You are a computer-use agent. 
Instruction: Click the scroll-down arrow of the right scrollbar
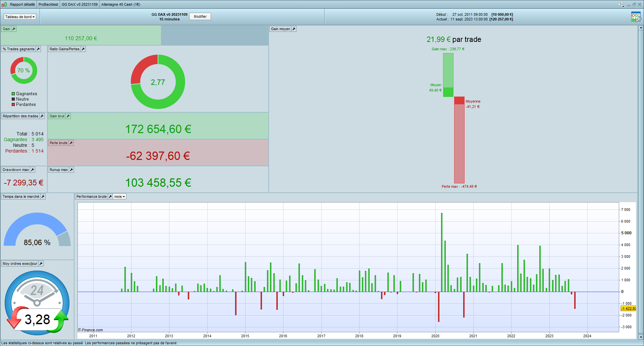tap(640, 337)
